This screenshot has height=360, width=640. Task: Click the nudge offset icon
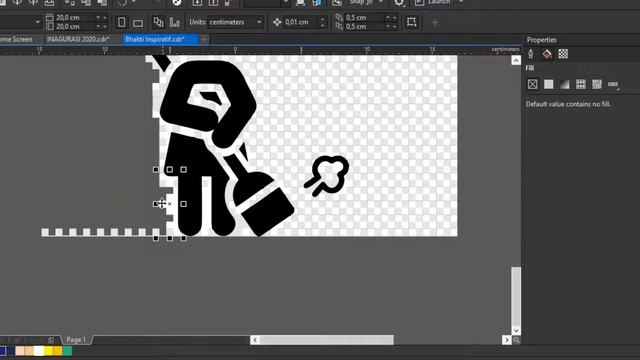277,22
